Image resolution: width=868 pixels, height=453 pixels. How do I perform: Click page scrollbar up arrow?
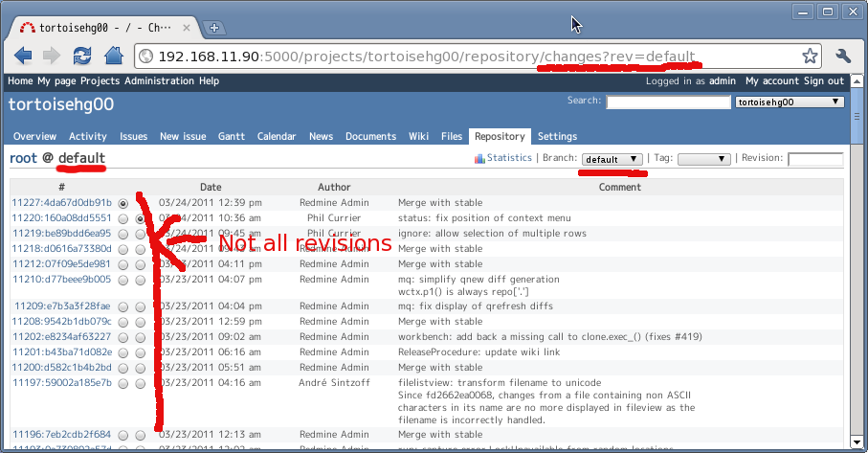coord(857,80)
